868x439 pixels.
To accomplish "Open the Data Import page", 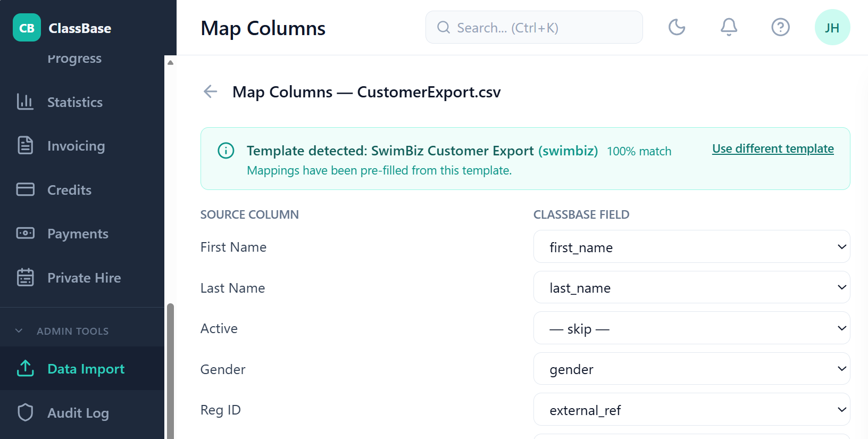I will [82, 368].
